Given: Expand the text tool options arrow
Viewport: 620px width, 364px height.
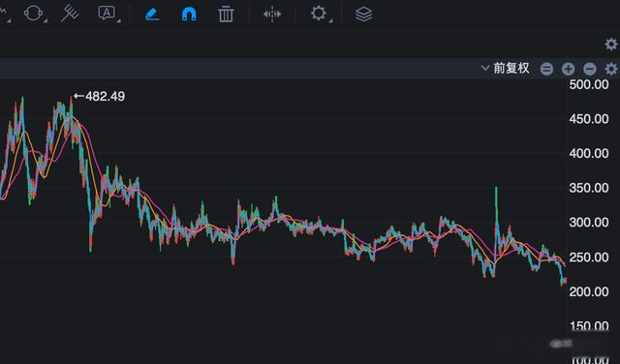Looking at the screenshot, I should (x=118, y=20).
